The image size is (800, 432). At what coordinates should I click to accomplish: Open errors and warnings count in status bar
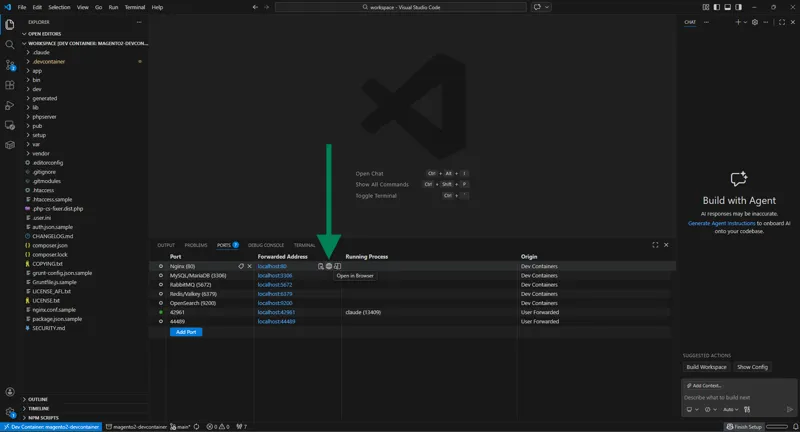click(218, 427)
